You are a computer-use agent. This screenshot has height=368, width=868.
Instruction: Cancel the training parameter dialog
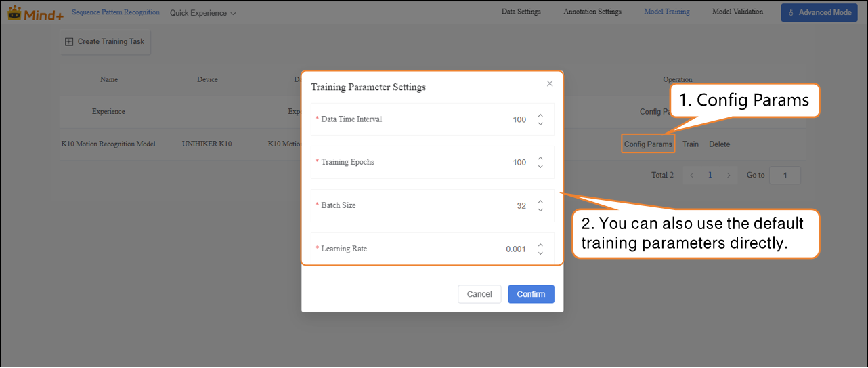coord(479,294)
